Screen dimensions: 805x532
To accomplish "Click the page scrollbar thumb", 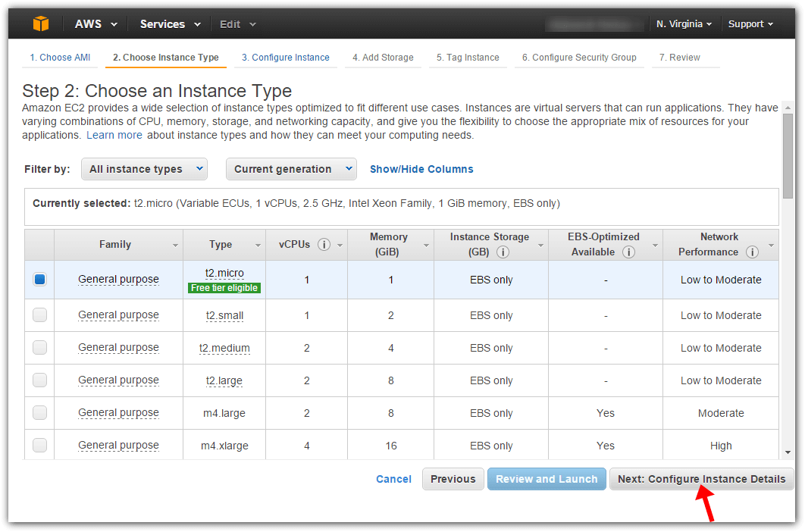I will point(788,156).
